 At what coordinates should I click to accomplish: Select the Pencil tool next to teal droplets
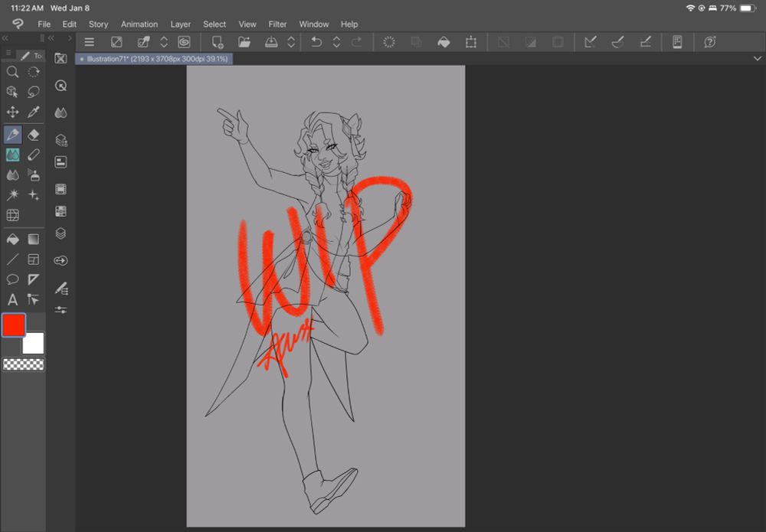(x=33, y=155)
